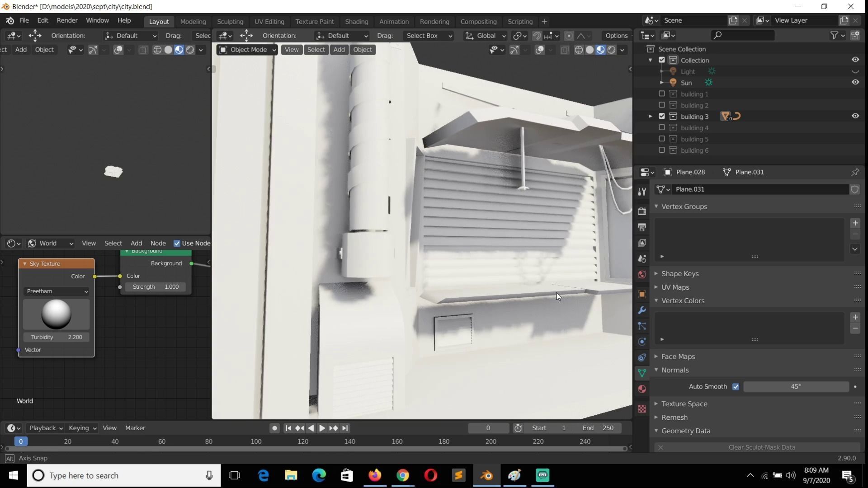Open the Object Data properties tab icon
Screen dimensions: 868x488
[x=642, y=373]
